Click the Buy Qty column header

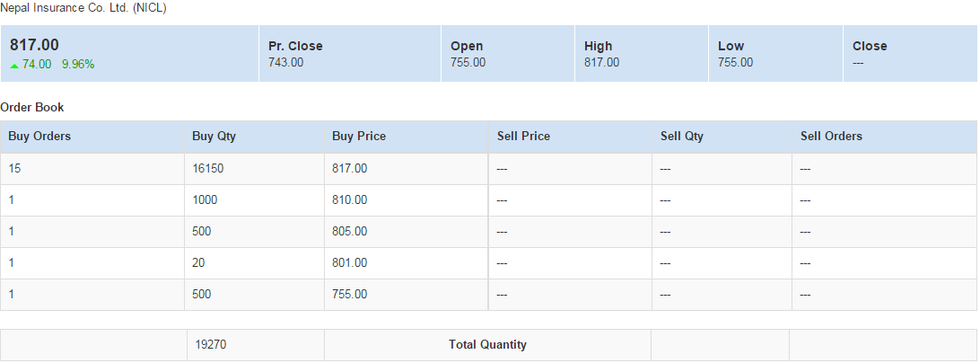tap(214, 137)
